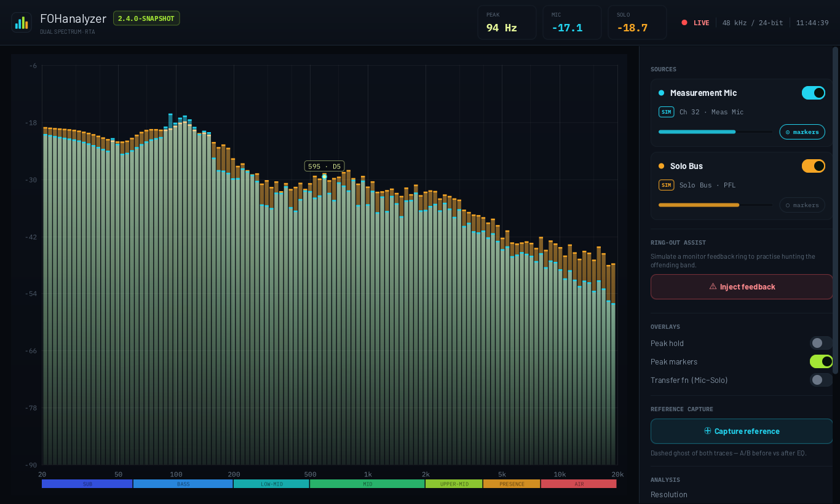840x504 pixels.
Task: Click the DUAL SPECTRUM · RTA subtitle
Action: click(x=68, y=32)
